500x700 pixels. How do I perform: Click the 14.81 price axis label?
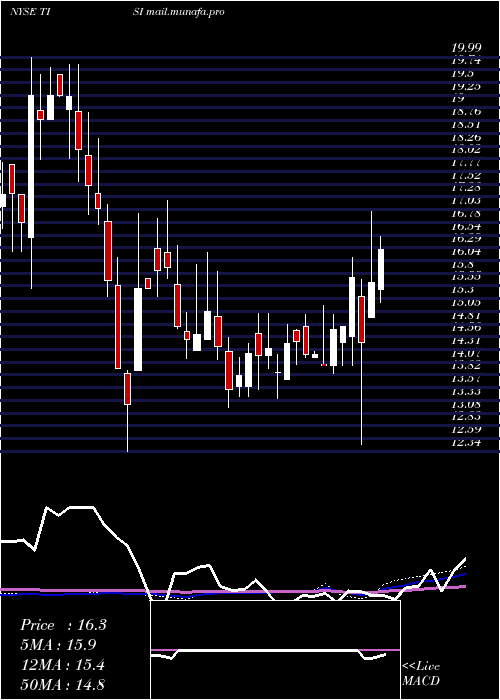466,315
